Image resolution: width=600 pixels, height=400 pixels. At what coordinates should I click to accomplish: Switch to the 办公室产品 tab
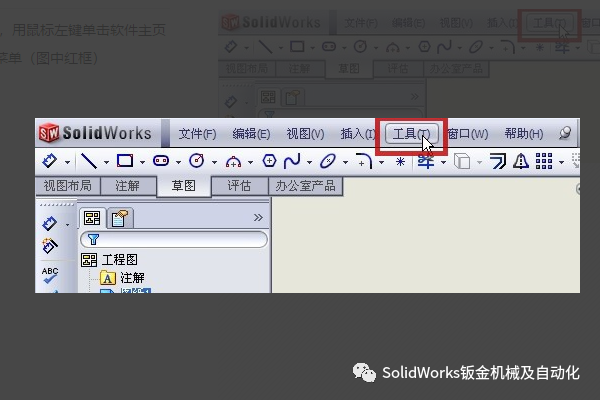click(305, 186)
